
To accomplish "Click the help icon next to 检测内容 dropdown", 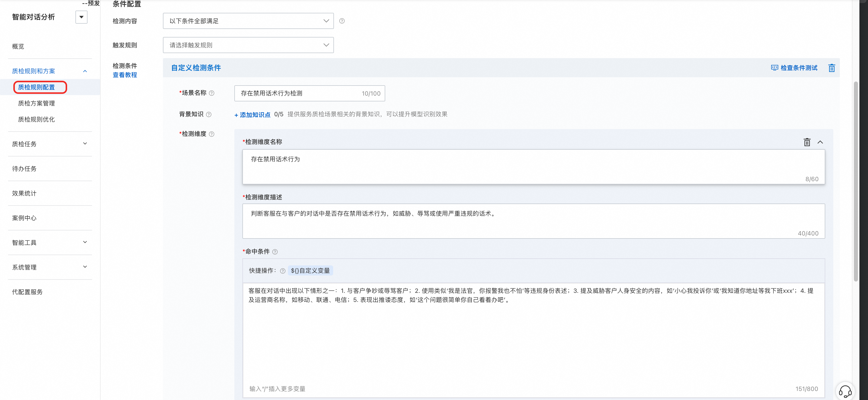I will [342, 21].
